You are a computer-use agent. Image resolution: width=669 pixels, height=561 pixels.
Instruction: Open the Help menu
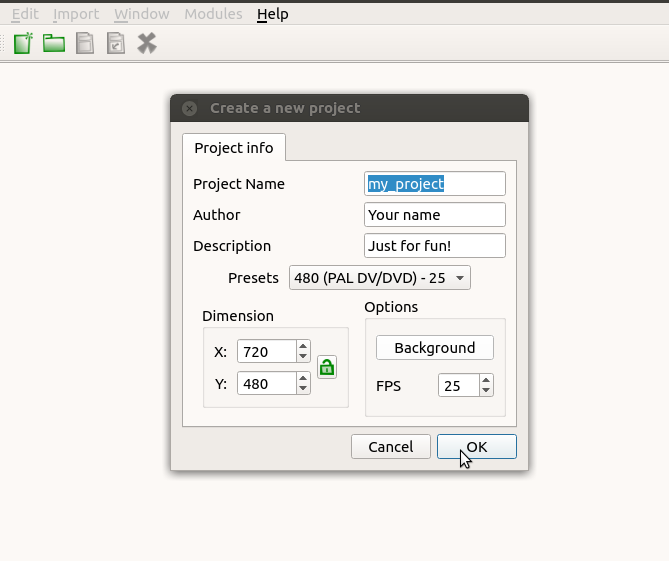(x=273, y=14)
